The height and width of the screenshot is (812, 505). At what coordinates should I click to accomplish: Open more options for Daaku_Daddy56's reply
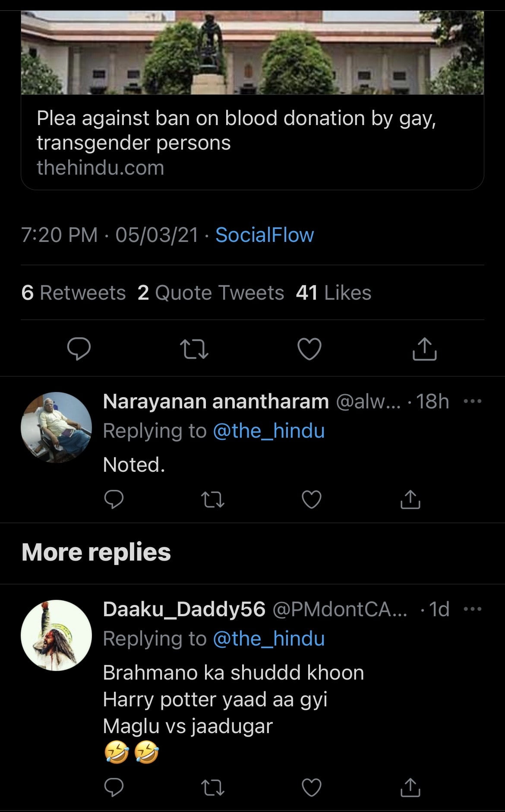(472, 609)
